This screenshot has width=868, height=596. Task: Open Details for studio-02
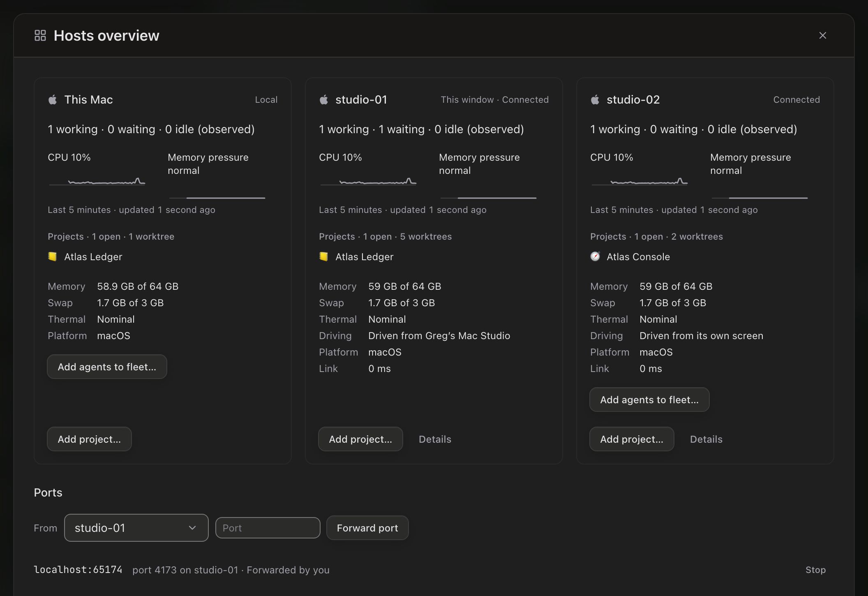[x=706, y=439]
